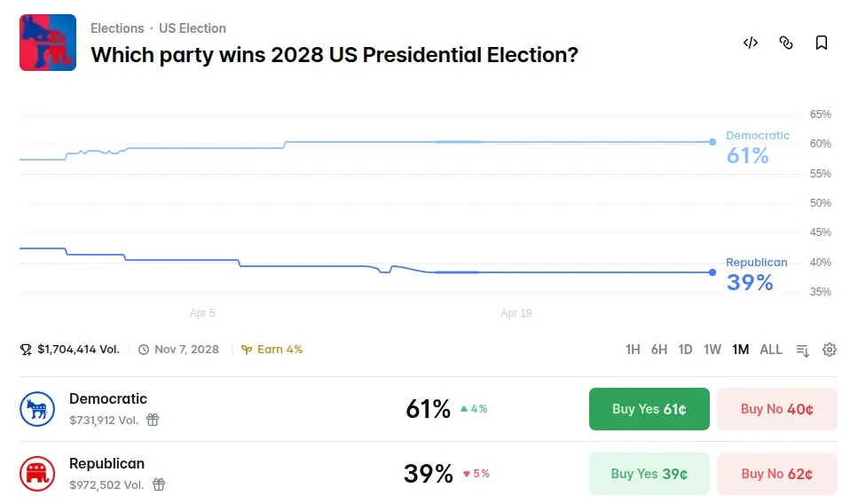The width and height of the screenshot is (850, 504).
Task: Show ALL time chart history
Action: click(x=771, y=350)
